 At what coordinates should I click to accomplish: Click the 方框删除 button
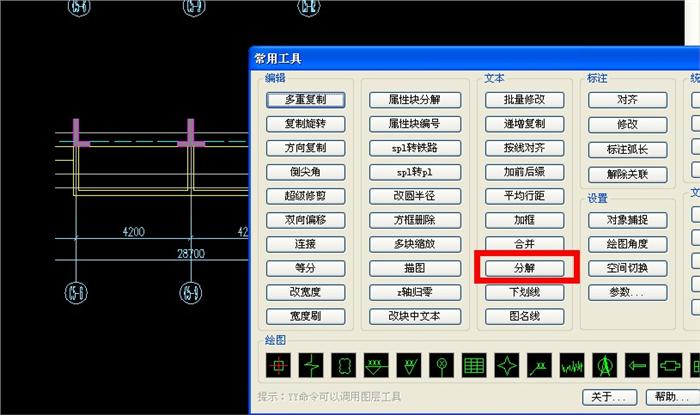point(415,220)
